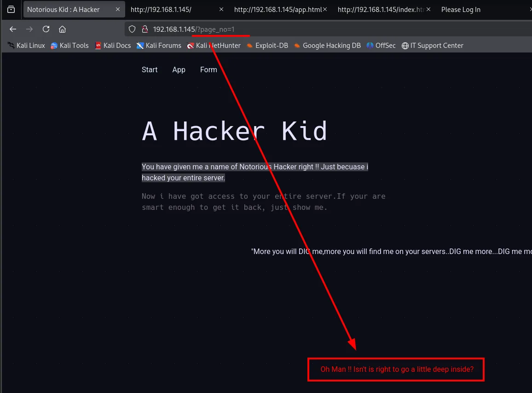Viewport: 532px width, 393px height.
Task: Switch to the Please Log In tab
Action: coord(461,10)
